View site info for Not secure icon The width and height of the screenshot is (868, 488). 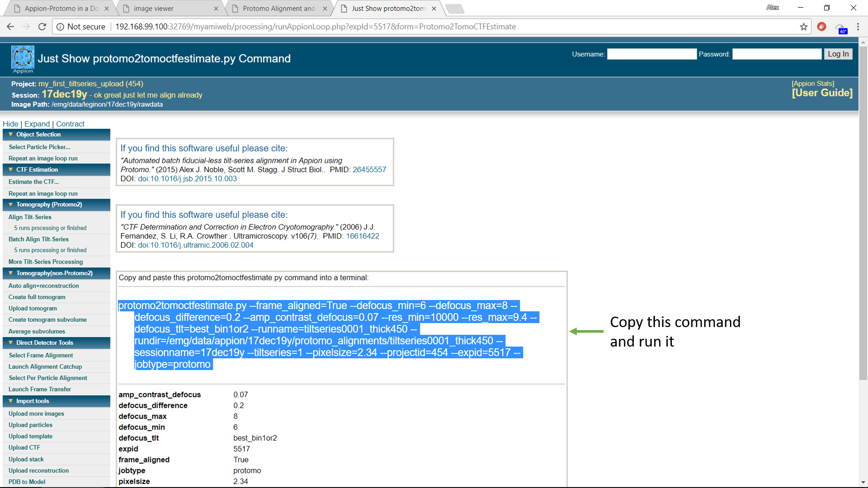[60, 26]
